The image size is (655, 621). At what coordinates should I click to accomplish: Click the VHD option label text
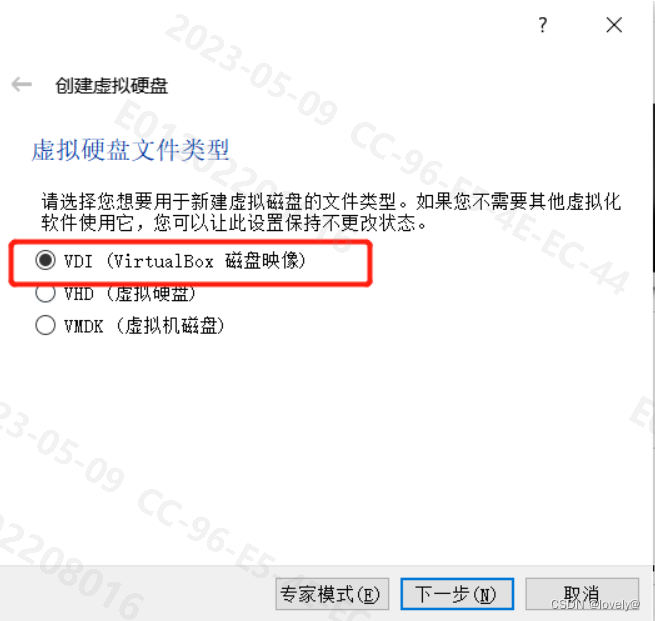(x=129, y=294)
